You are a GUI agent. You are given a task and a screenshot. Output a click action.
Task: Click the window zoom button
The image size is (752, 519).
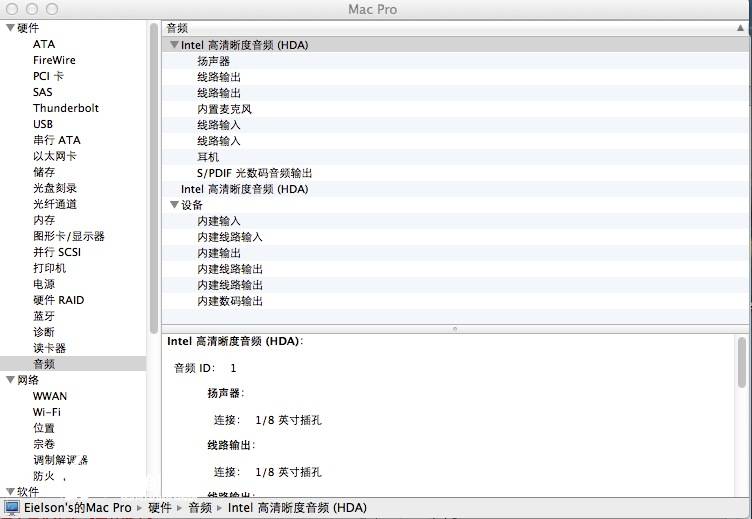coord(52,9)
